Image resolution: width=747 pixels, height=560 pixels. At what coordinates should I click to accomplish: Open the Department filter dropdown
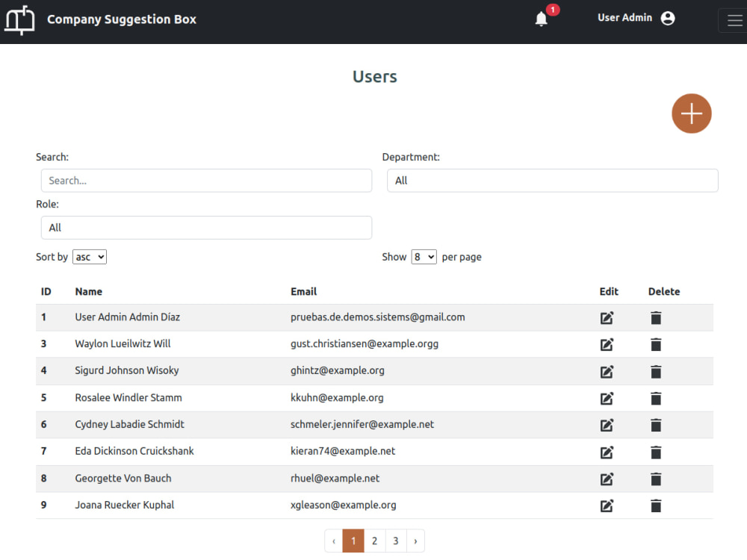(552, 181)
